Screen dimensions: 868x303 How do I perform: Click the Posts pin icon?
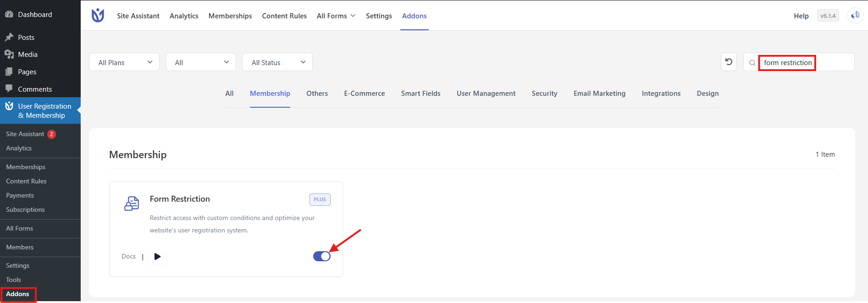pyautogui.click(x=9, y=37)
